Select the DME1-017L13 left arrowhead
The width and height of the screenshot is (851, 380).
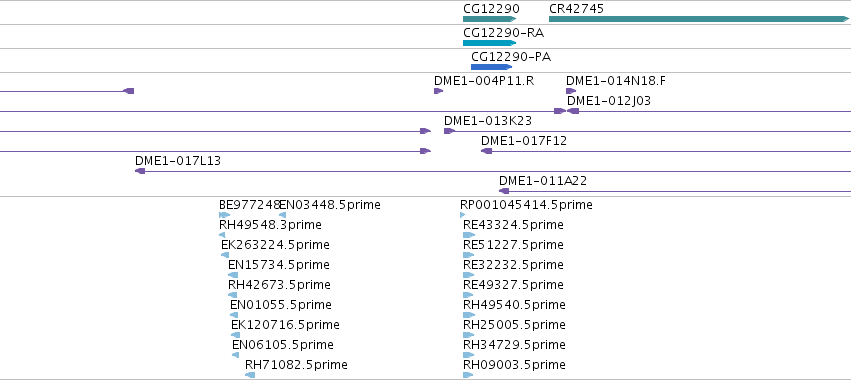[x=140, y=171]
